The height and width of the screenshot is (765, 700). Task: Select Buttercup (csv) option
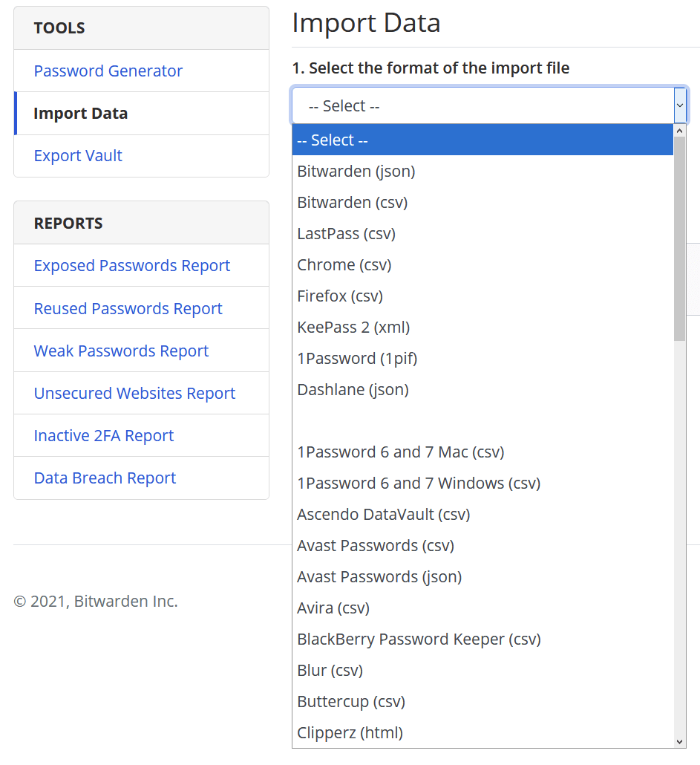point(483,702)
